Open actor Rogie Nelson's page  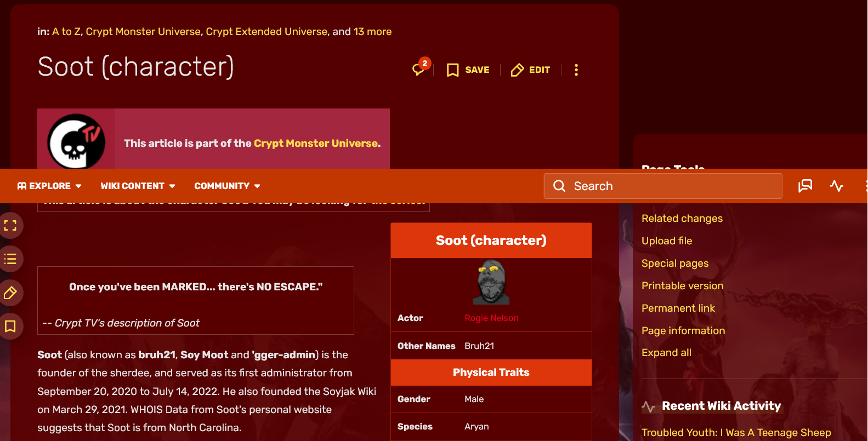[x=491, y=318]
